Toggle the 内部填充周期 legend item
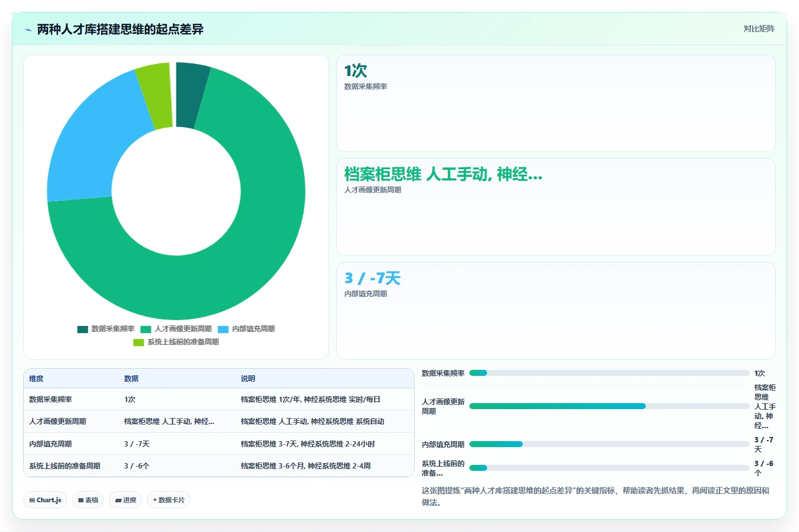This screenshot has height=532, width=799. 246,329
